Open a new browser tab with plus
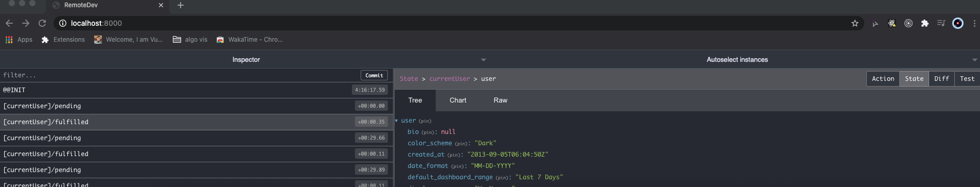The height and width of the screenshot is (187, 980). 180,5
